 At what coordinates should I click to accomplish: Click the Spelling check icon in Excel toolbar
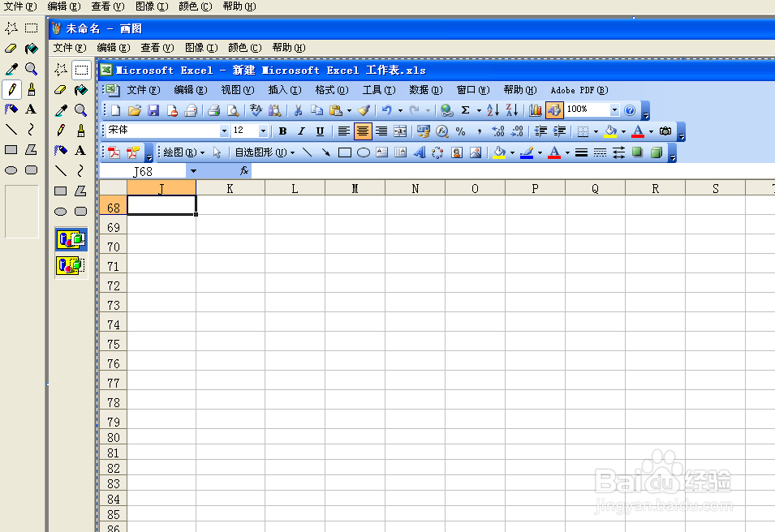point(256,110)
